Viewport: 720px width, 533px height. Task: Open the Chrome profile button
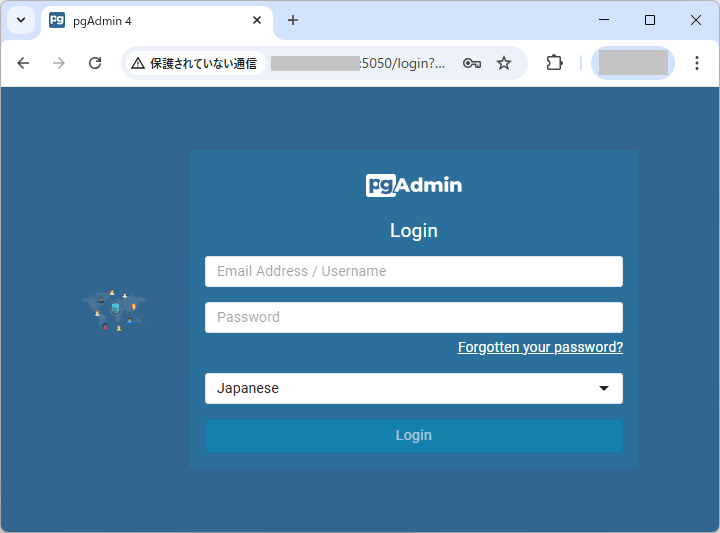pos(632,63)
